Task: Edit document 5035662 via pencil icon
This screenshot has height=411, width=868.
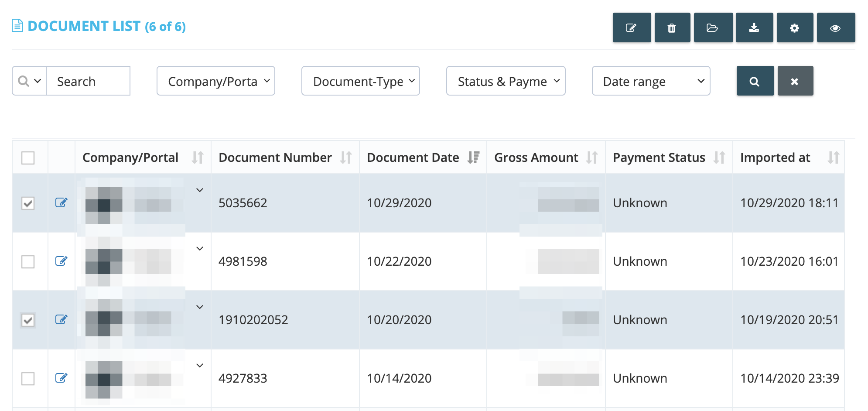Action: (61, 202)
